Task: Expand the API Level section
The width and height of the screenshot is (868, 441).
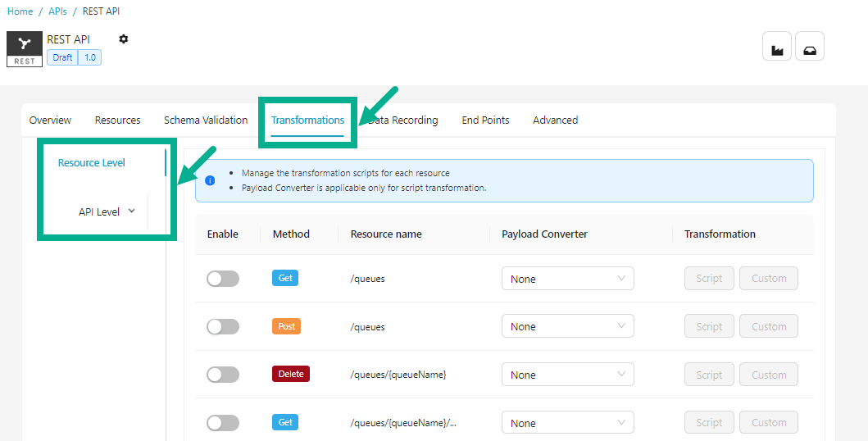Action: [x=107, y=211]
